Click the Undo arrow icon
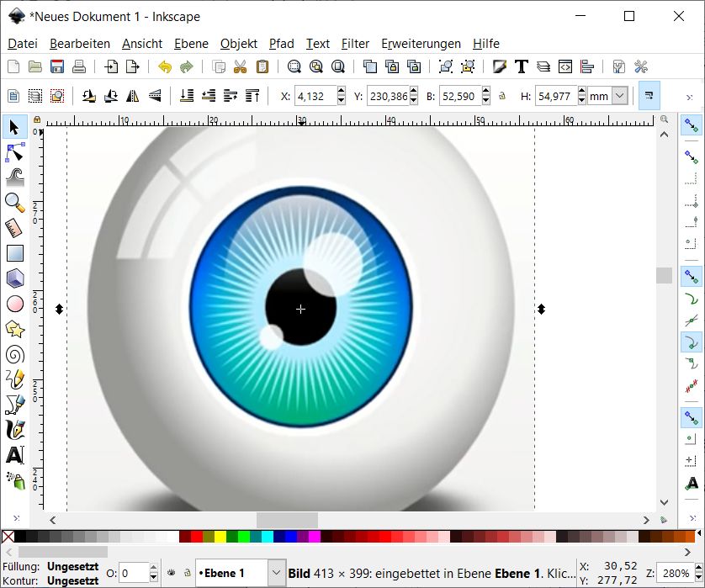 [x=165, y=67]
